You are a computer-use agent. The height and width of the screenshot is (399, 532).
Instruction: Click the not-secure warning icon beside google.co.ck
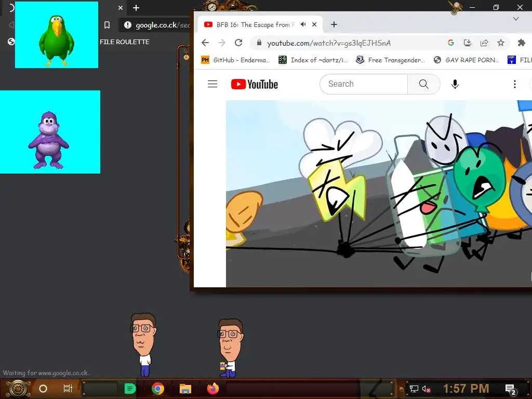click(x=128, y=25)
